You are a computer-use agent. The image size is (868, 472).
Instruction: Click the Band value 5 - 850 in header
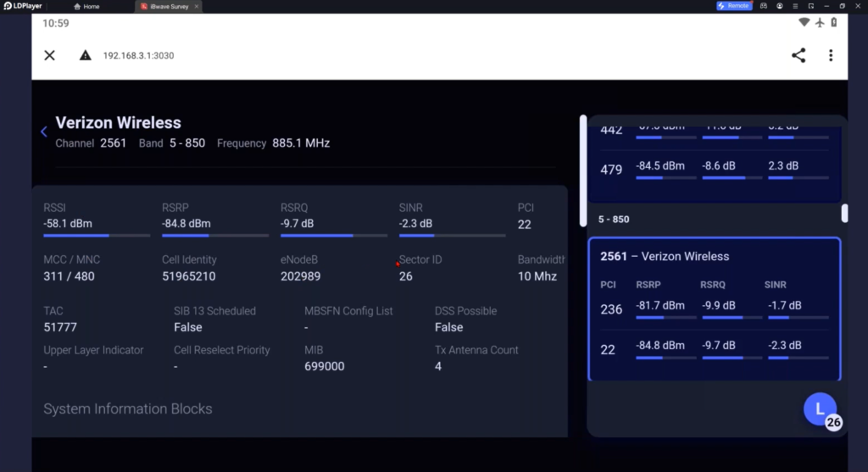tap(187, 143)
